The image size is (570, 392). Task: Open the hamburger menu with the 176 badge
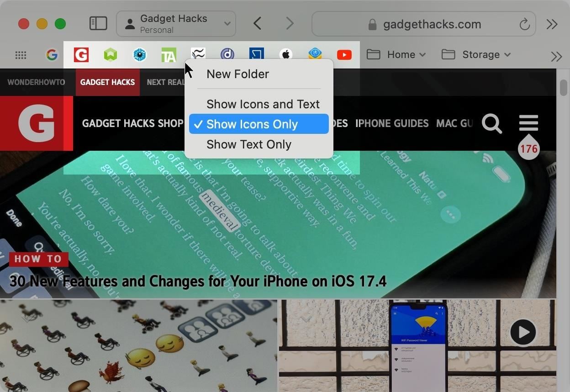tap(528, 122)
